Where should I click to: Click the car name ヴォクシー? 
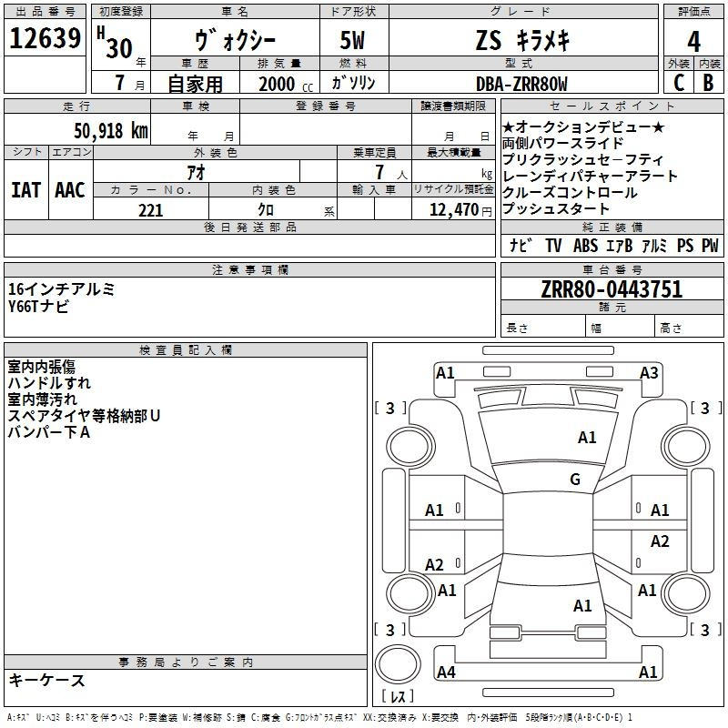click(235, 40)
